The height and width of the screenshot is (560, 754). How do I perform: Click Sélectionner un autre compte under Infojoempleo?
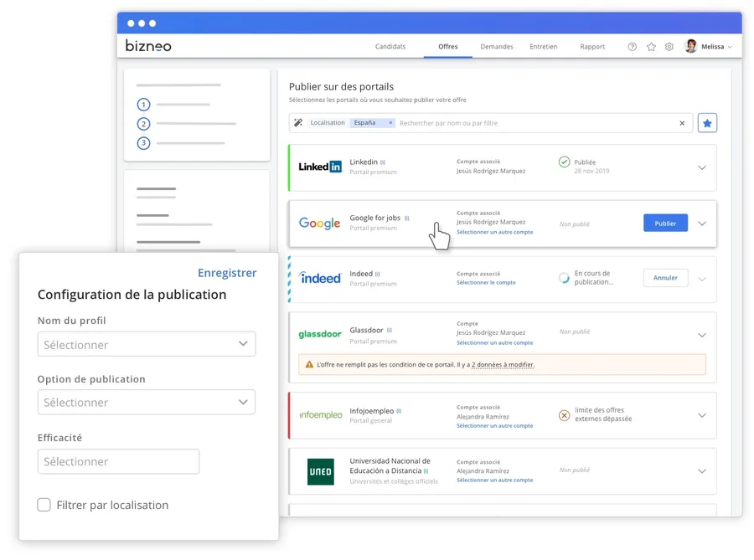pos(495,425)
